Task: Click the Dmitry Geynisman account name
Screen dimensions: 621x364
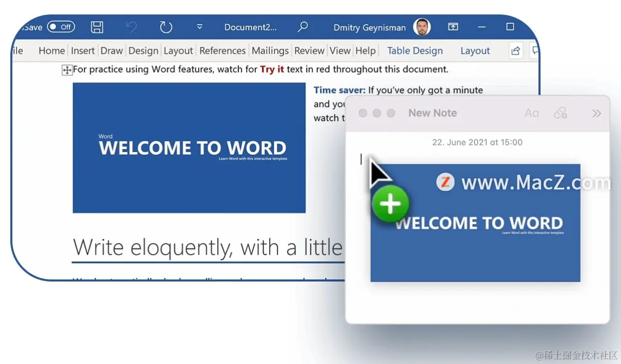Action: point(369,28)
